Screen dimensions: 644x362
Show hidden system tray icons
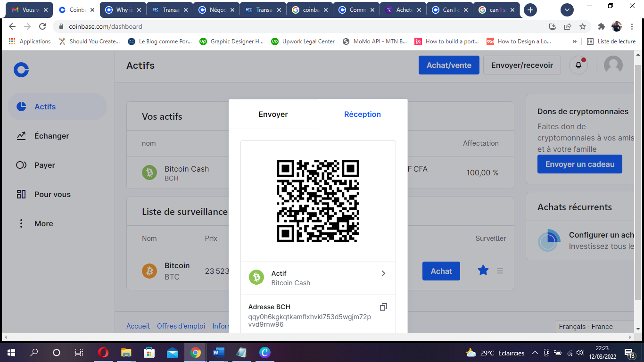pyautogui.click(x=535, y=353)
